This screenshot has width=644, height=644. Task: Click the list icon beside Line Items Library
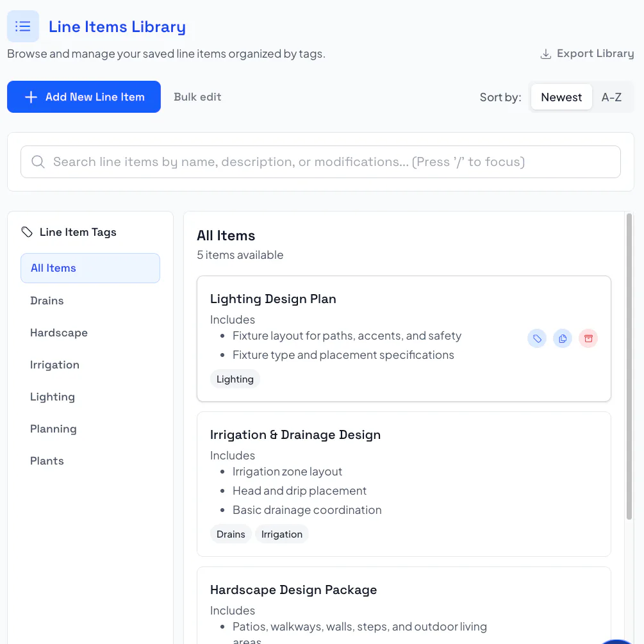[x=23, y=26]
